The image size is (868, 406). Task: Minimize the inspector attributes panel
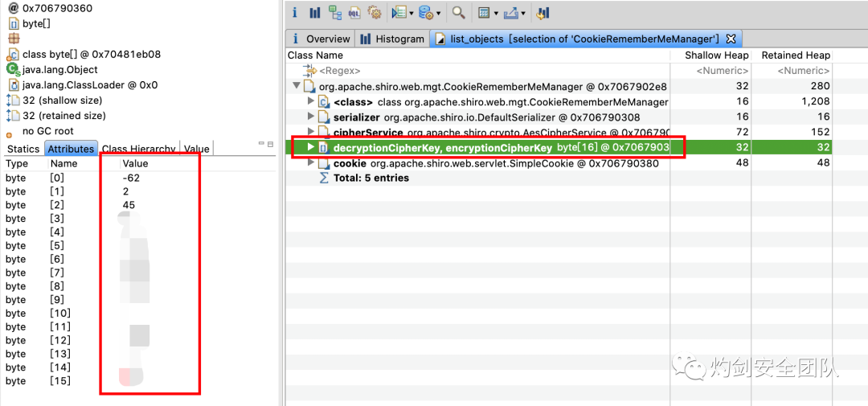(262, 144)
